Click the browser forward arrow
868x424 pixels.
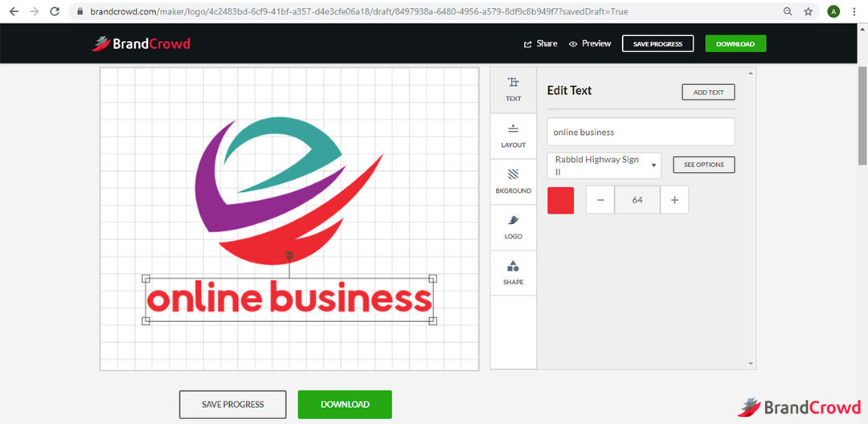click(35, 11)
